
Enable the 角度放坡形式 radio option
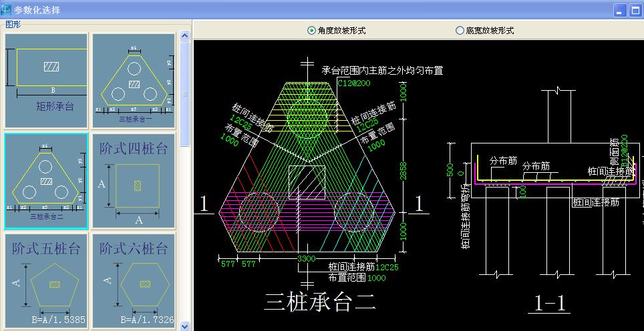click(337, 30)
